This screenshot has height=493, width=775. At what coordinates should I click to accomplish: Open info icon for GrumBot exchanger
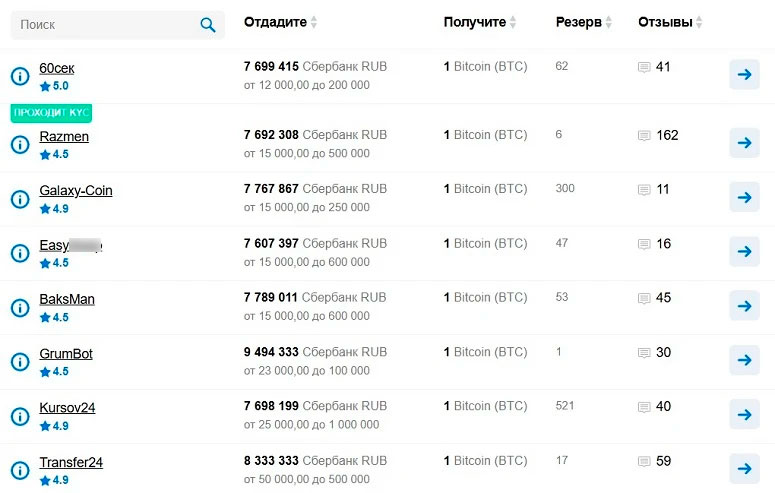(x=19, y=361)
